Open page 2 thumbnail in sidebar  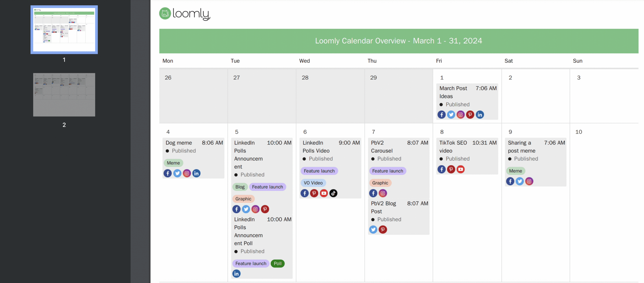coord(64,95)
